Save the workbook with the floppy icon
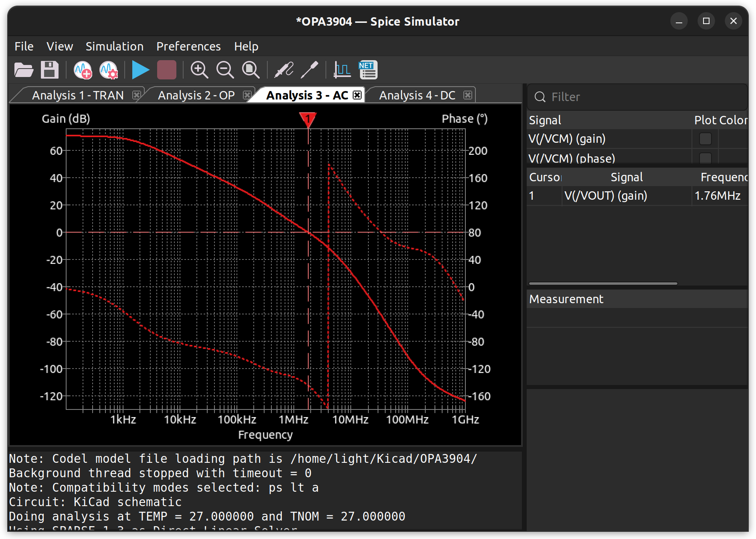Image resolution: width=756 pixels, height=539 pixels. coord(50,70)
